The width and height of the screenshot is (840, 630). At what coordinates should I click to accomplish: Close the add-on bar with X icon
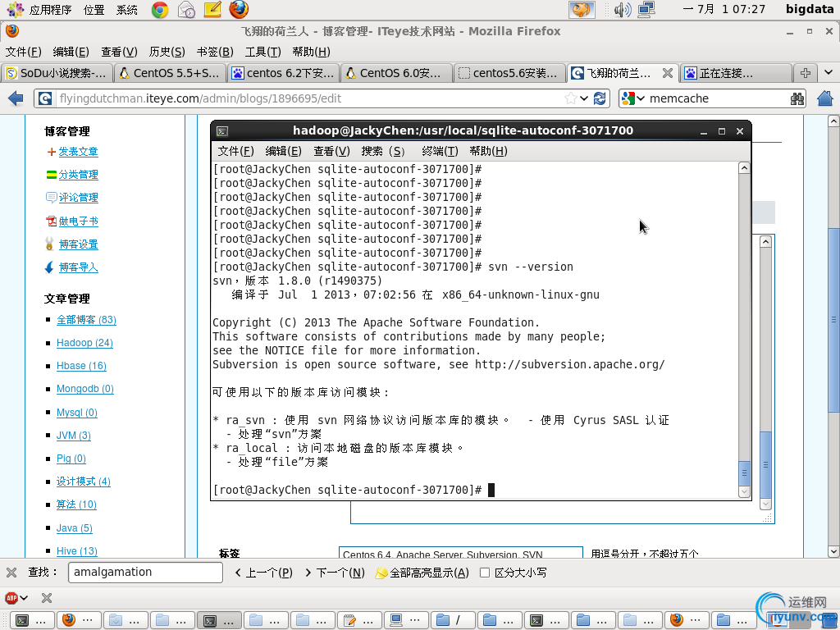47,598
